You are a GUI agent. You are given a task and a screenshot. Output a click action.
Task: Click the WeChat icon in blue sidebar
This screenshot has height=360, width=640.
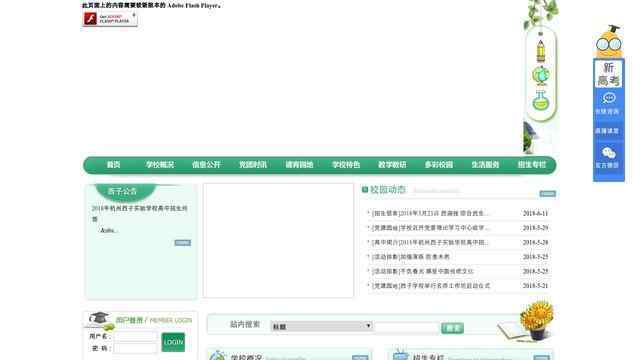pyautogui.click(x=609, y=153)
